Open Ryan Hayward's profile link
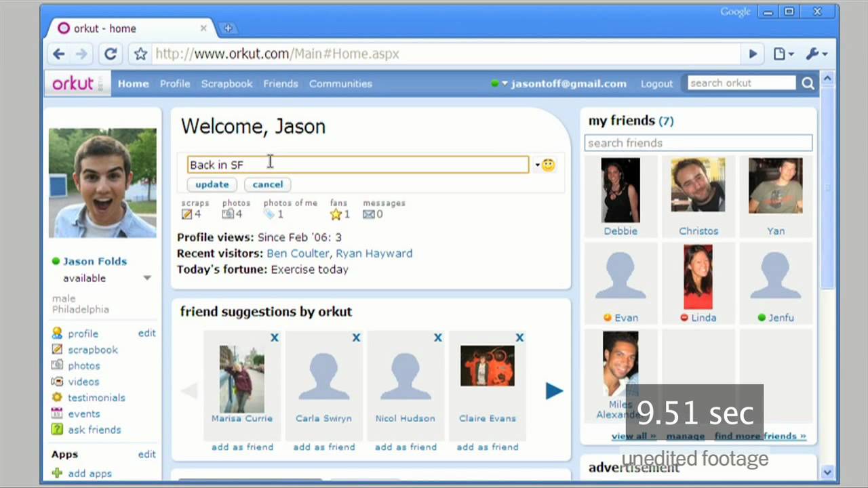The width and height of the screenshot is (868, 488). pos(374,253)
